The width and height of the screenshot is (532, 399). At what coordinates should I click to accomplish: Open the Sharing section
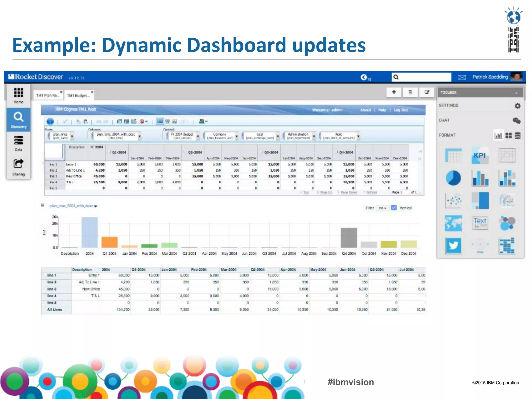tap(18, 167)
